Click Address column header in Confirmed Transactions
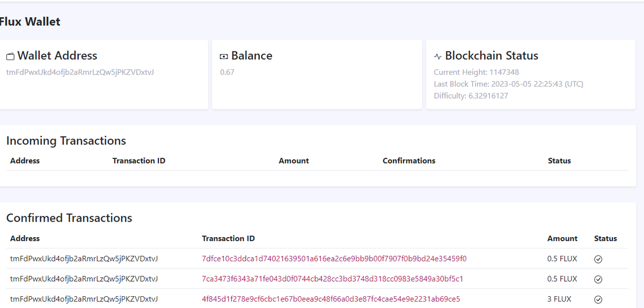 coord(25,238)
